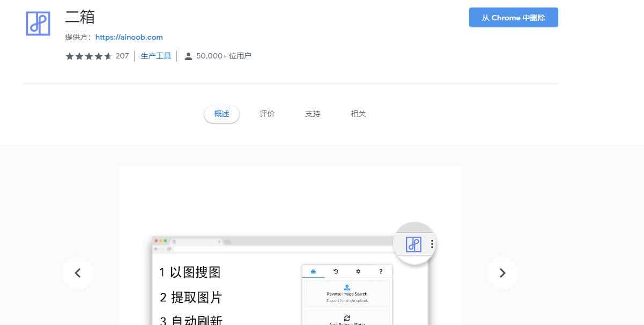Click the pinned 二箱 icon in the browser mockup
This screenshot has width=644, height=325.
pos(413,245)
